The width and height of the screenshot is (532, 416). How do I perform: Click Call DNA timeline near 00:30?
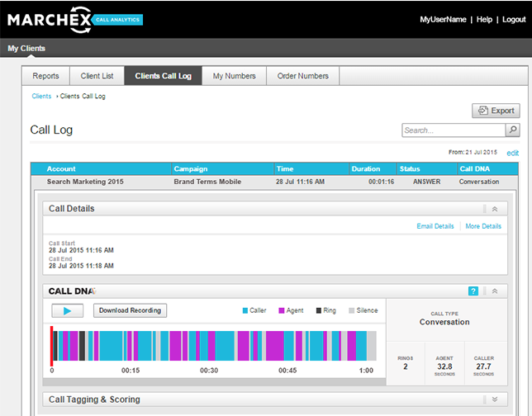point(209,346)
